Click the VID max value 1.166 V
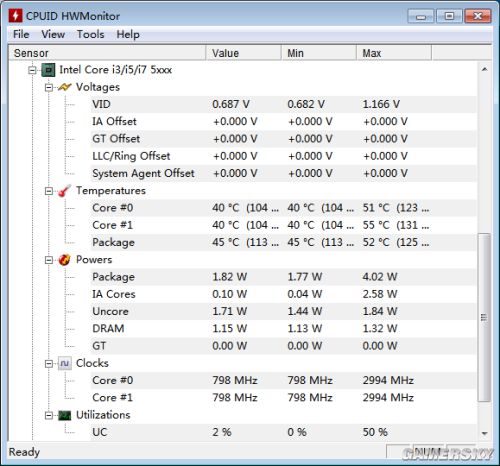500x466 pixels. (x=381, y=104)
